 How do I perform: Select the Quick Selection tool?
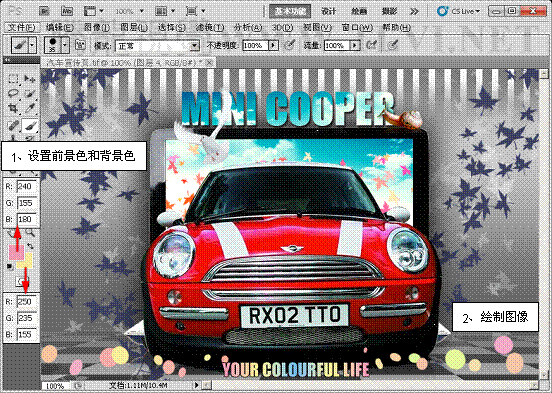(30, 93)
